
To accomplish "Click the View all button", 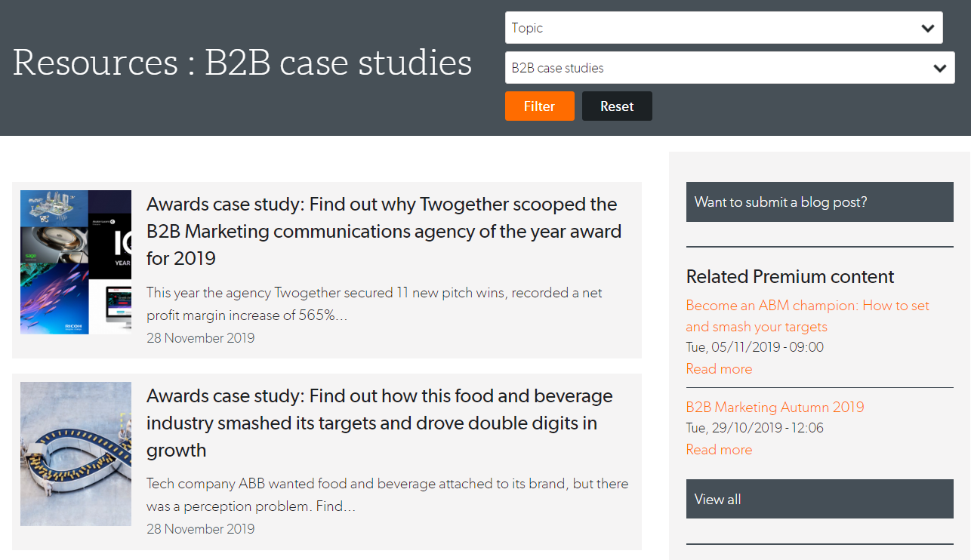I will tap(820, 499).
